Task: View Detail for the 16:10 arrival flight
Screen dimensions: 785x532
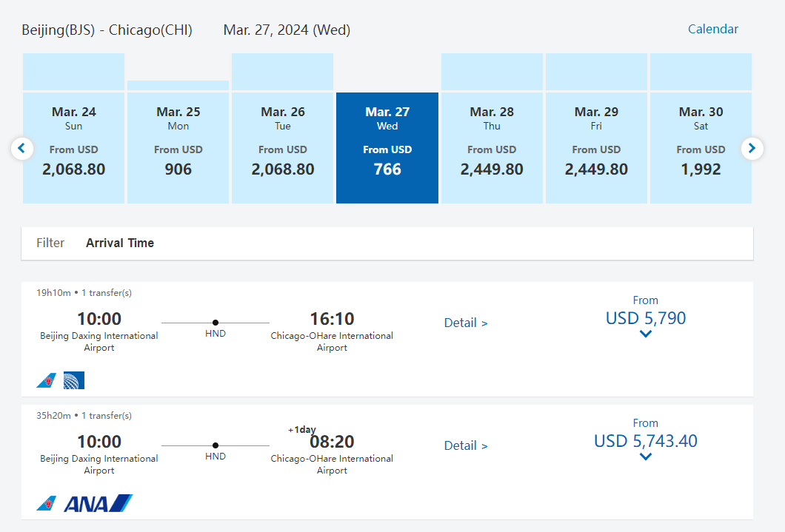Action: [x=465, y=323]
